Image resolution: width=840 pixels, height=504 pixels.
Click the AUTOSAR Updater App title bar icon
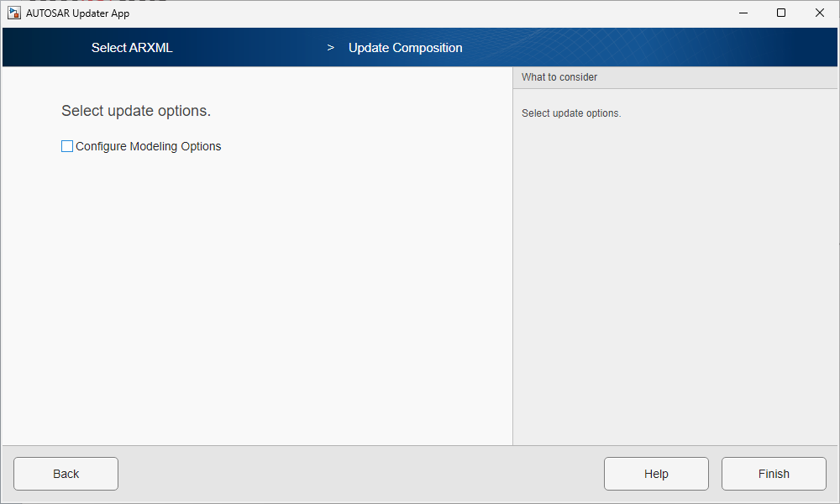pyautogui.click(x=14, y=13)
